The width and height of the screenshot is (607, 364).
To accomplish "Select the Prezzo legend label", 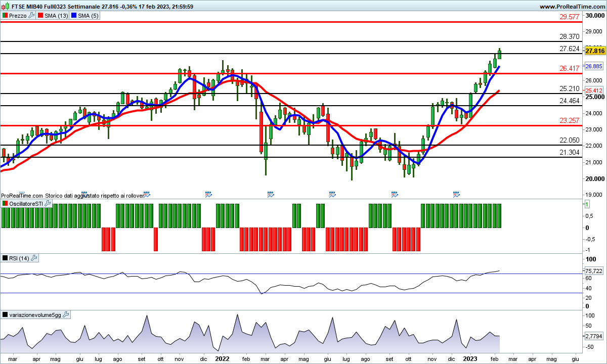I will (18, 16).
